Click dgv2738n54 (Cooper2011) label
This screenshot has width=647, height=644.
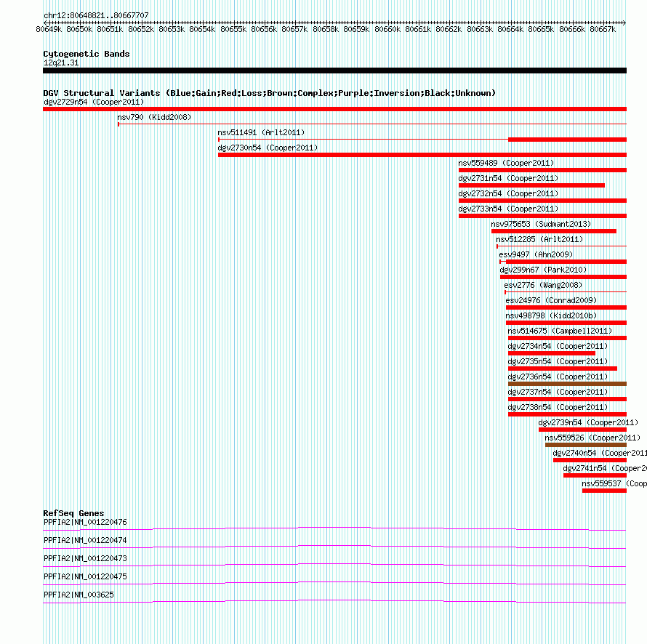[x=558, y=407]
